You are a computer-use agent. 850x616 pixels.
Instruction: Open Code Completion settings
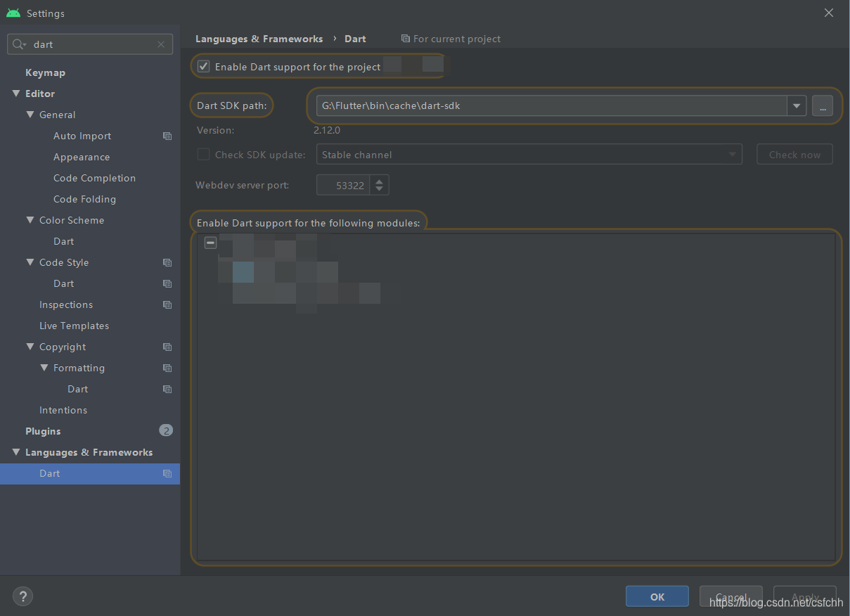pyautogui.click(x=94, y=178)
